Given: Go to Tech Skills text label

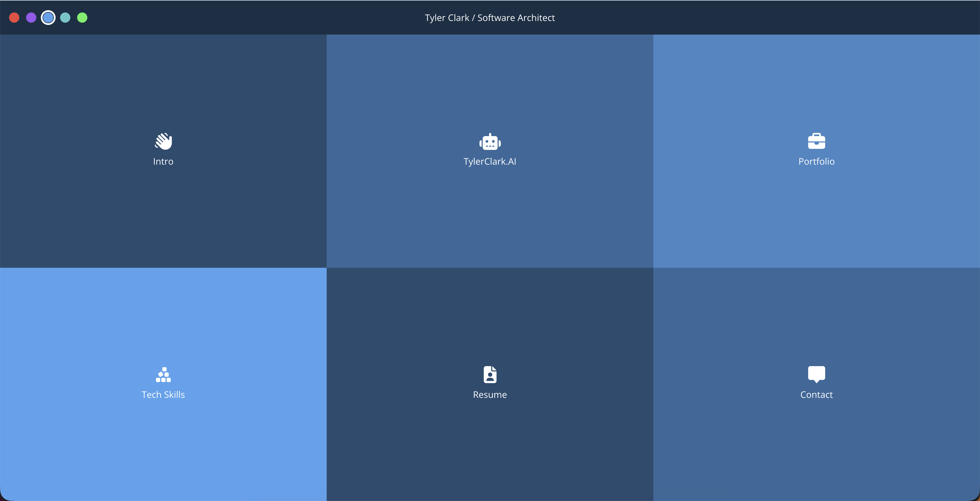Looking at the screenshot, I should tap(163, 394).
